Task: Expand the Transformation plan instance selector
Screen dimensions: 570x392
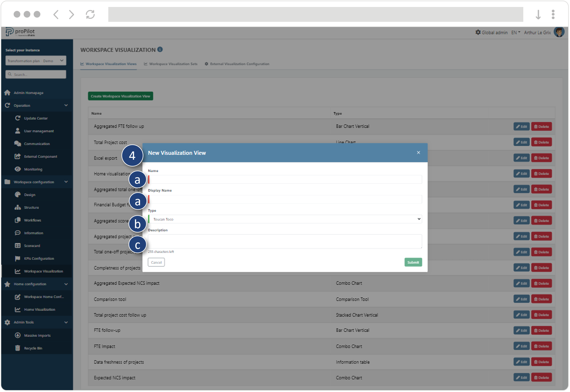Action: (36, 61)
